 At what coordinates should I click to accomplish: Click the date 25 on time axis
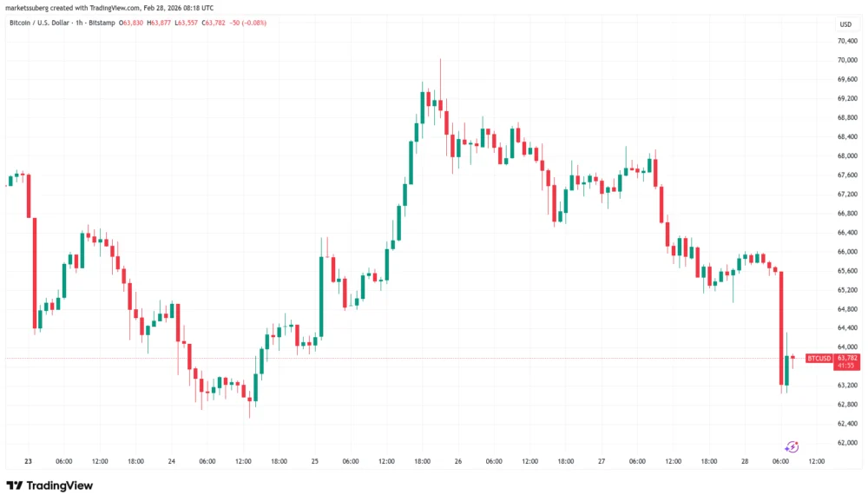click(x=316, y=461)
